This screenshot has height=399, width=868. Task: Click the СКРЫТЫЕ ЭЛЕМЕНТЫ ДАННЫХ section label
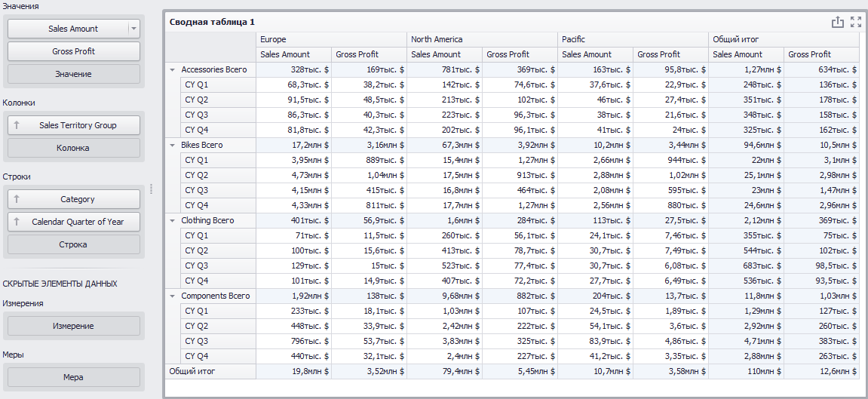click(60, 284)
